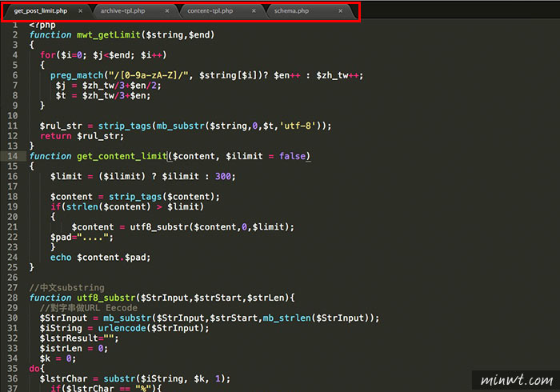
Task: Click the 'utf-8' string on line 11
Action: [298, 126]
